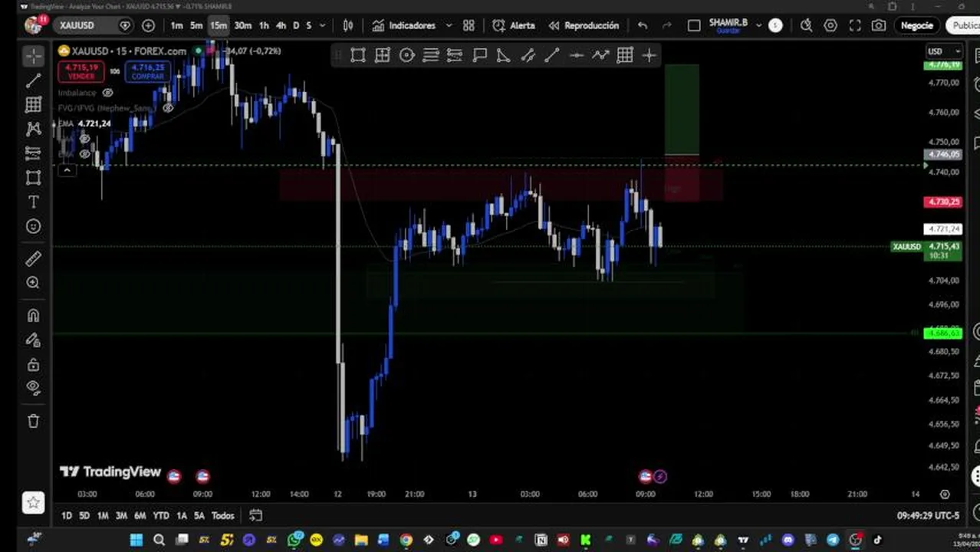Open the chart type candlestick selector
The image size is (980, 552).
click(348, 25)
